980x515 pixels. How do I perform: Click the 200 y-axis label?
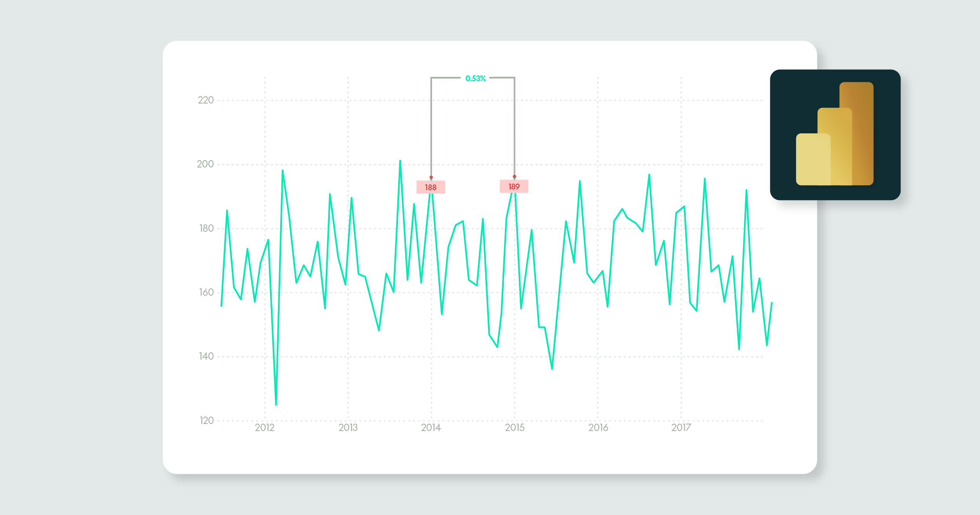point(205,164)
